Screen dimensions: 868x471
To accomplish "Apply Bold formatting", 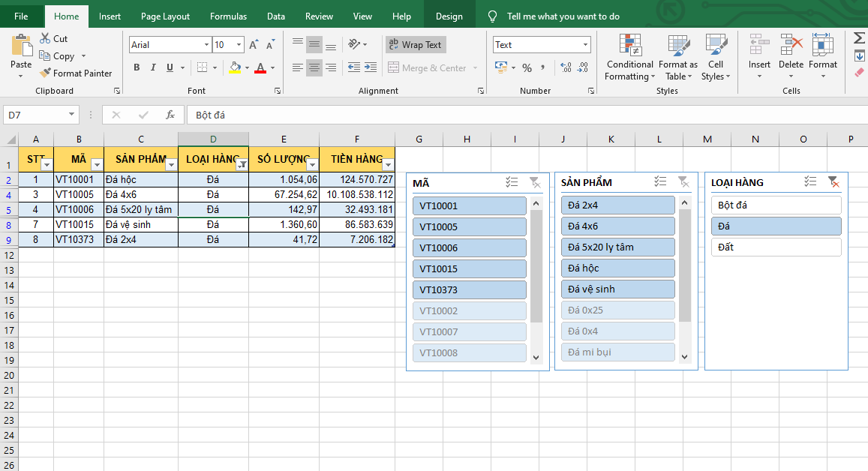I will pos(137,67).
